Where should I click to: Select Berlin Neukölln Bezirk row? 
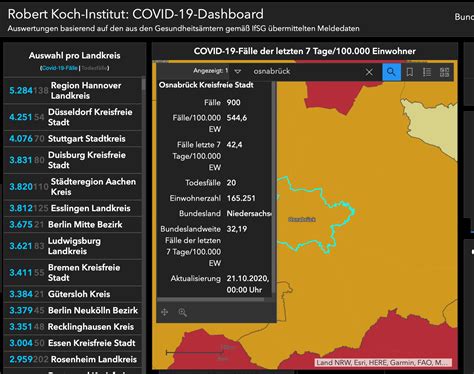tap(73, 310)
